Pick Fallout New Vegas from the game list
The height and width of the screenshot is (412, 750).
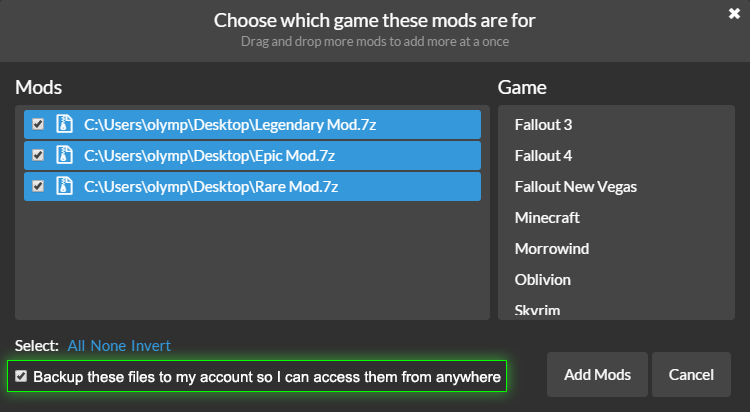coord(575,187)
